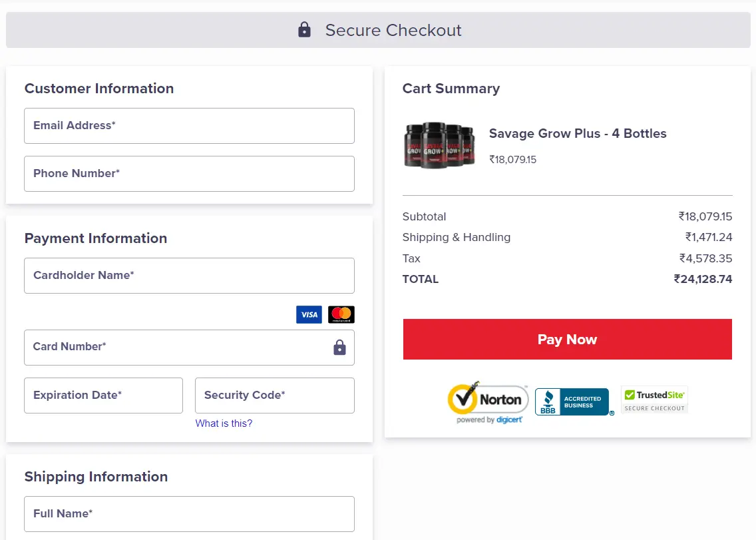756x540 pixels.
Task: Click the Norton security seal
Action: [488, 398]
